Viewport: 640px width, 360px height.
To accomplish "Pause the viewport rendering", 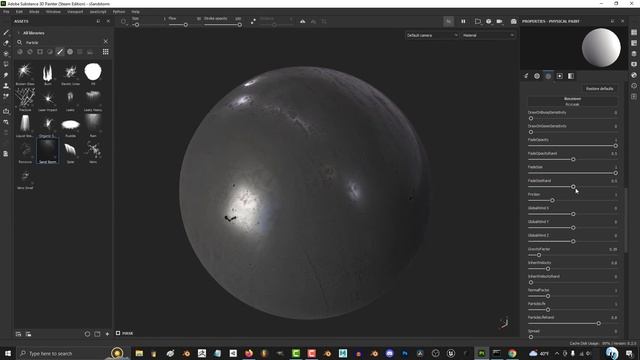I will pyautogui.click(x=463, y=21).
